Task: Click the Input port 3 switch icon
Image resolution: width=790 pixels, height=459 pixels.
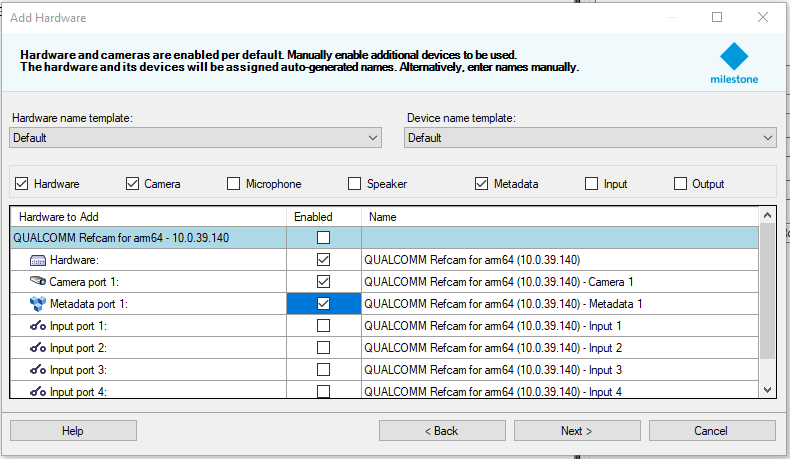Action: pos(38,370)
